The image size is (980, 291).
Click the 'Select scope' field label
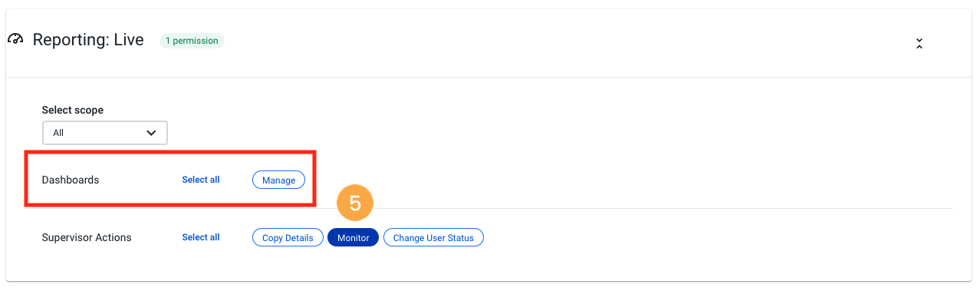[73, 110]
